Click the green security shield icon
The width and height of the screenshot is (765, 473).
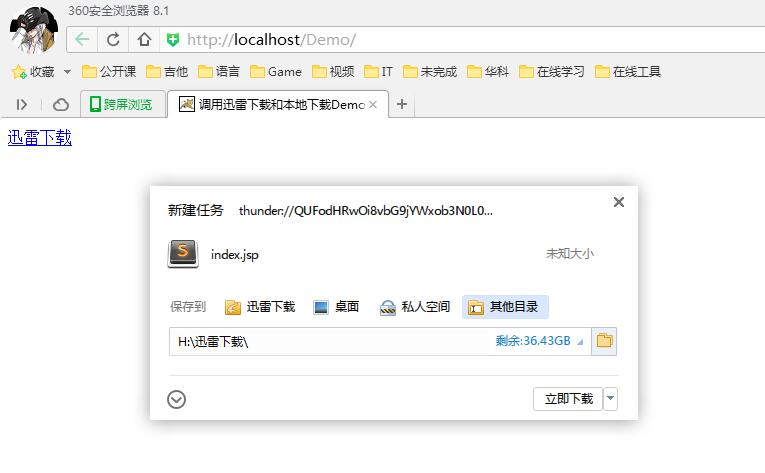click(173, 40)
